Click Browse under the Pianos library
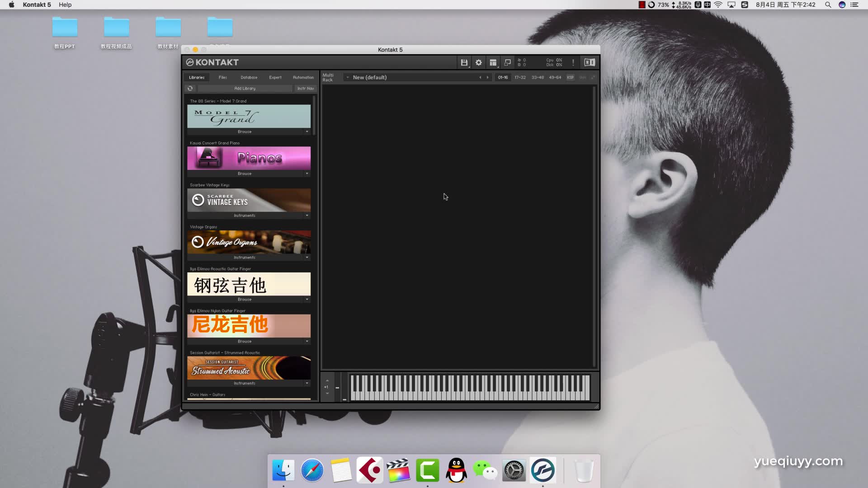The height and width of the screenshot is (488, 868). [245, 174]
